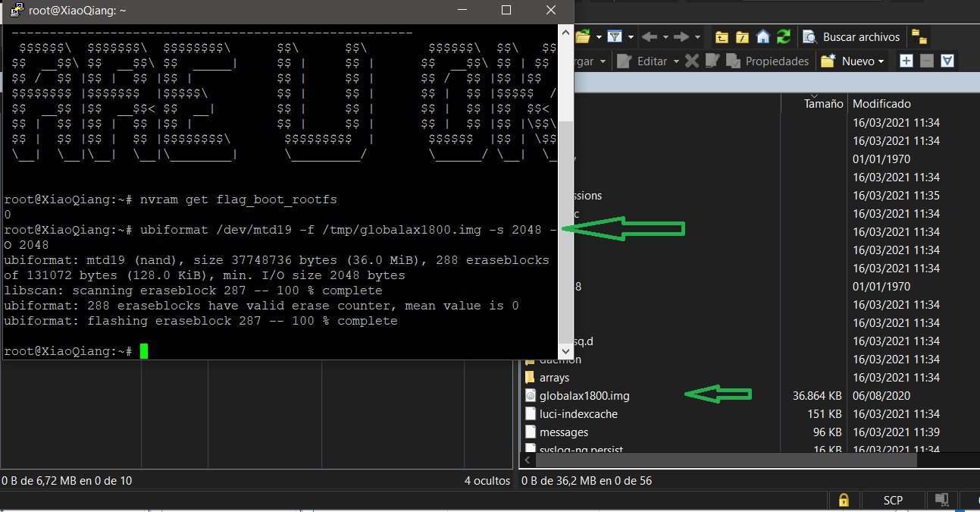
Task: Go to the parent directory icon
Action: pos(722,36)
